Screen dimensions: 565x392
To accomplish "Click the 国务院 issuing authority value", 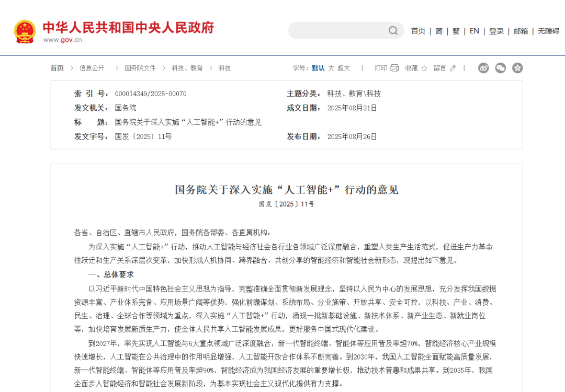I will (x=126, y=108).
